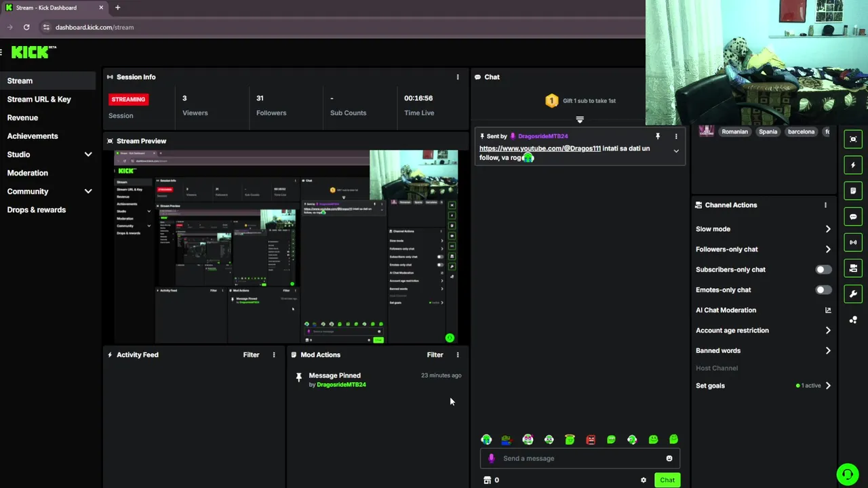Image resolution: width=868 pixels, height=488 pixels.
Task: Open the YouTube link in pinned message
Action: tap(540, 148)
